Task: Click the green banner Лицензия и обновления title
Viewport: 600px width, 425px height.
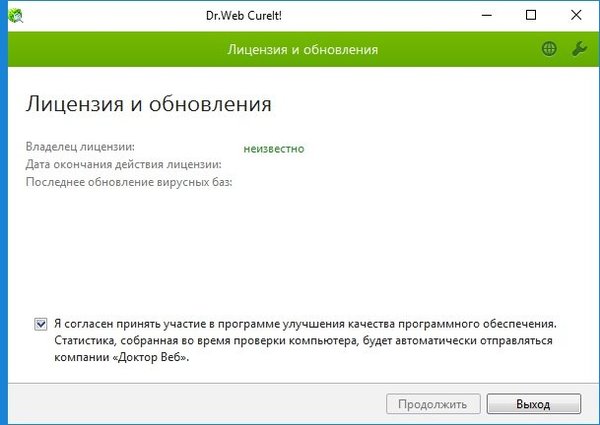Action: [x=302, y=49]
